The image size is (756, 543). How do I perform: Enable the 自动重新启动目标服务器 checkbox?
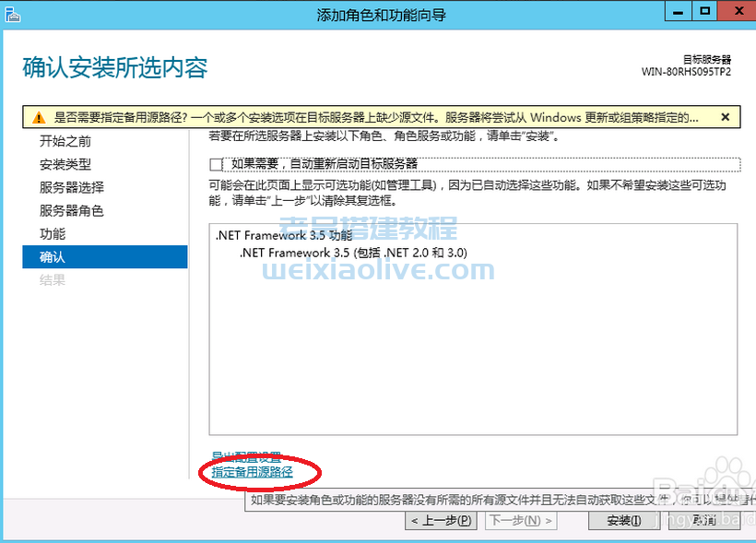(x=217, y=164)
